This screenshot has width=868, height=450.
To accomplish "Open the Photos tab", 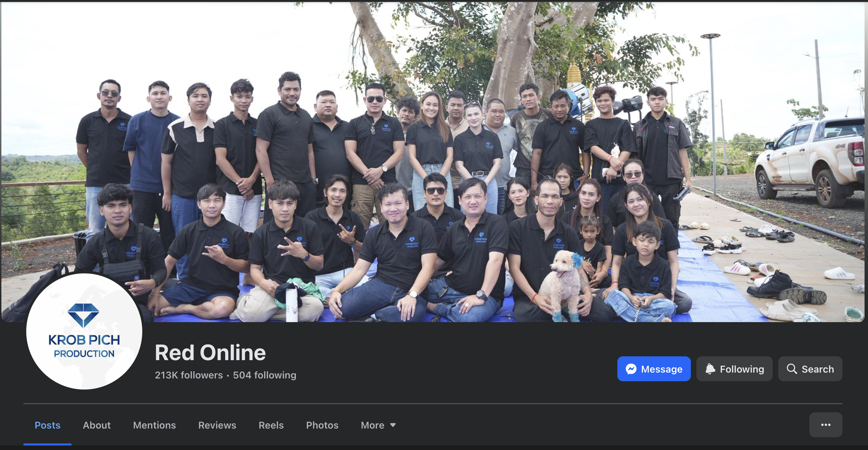I will click(x=322, y=425).
